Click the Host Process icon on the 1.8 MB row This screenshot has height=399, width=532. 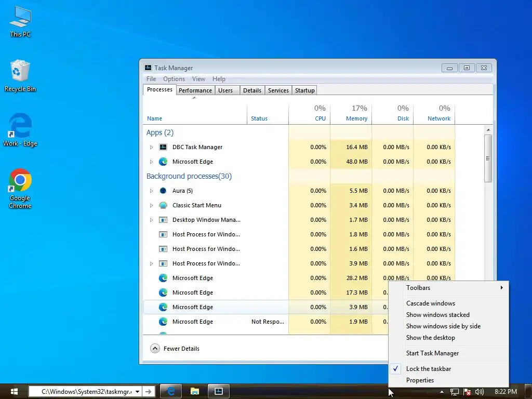(x=163, y=234)
